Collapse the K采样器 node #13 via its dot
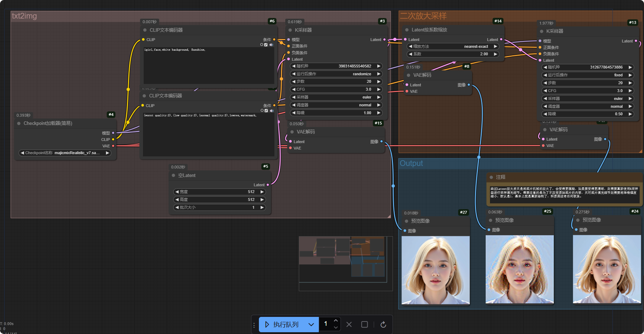The width and height of the screenshot is (644, 334). [x=542, y=31]
